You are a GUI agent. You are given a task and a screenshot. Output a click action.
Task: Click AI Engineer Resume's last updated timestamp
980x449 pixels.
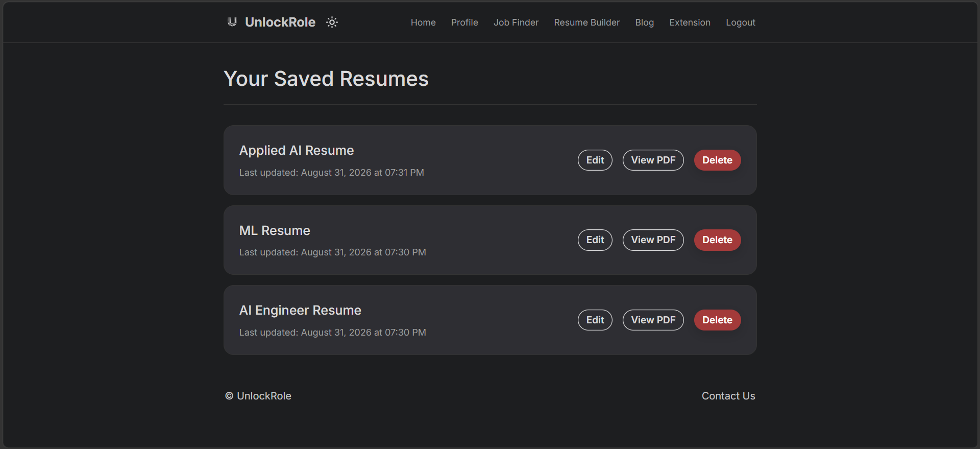click(x=333, y=333)
